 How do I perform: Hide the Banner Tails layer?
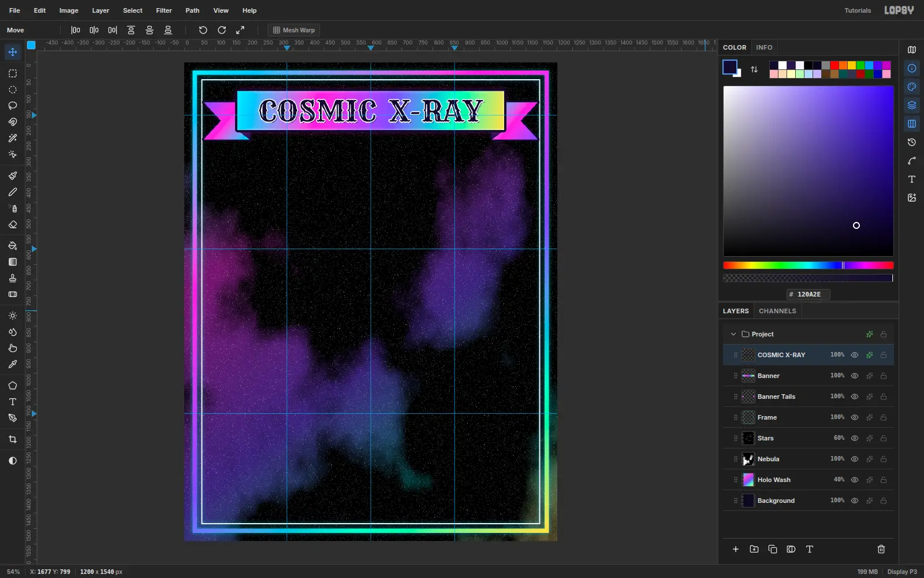855,397
